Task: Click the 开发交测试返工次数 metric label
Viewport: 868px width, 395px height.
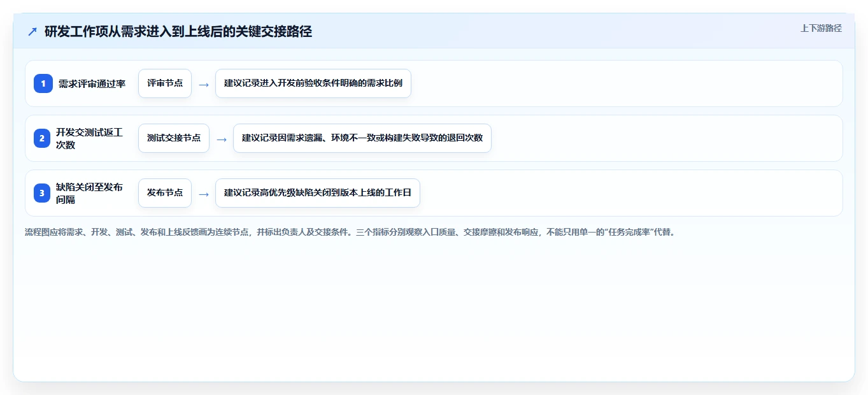Action: coord(90,138)
